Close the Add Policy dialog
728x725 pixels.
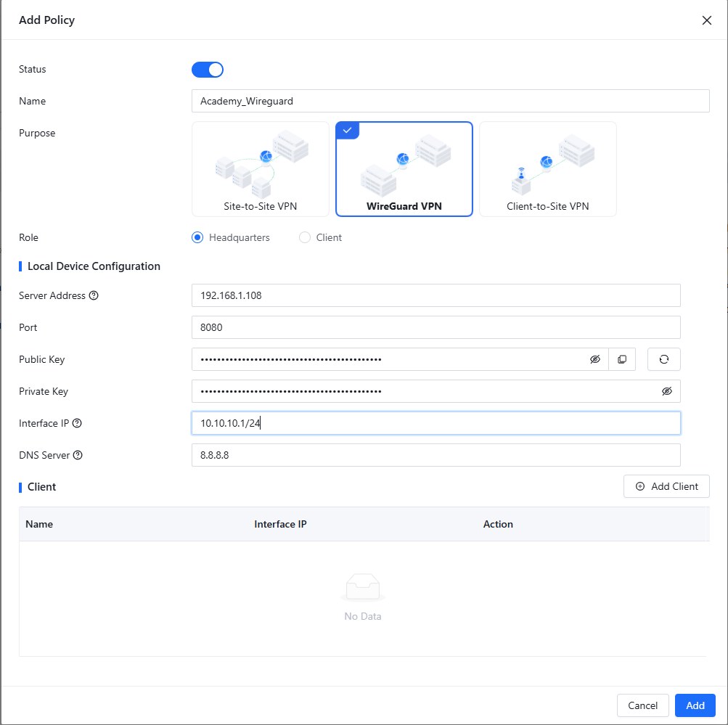pos(707,20)
